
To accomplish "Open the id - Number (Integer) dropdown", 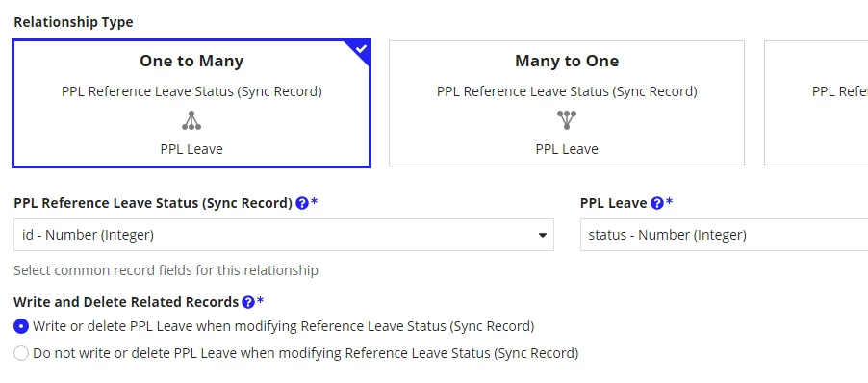I will click(x=284, y=235).
